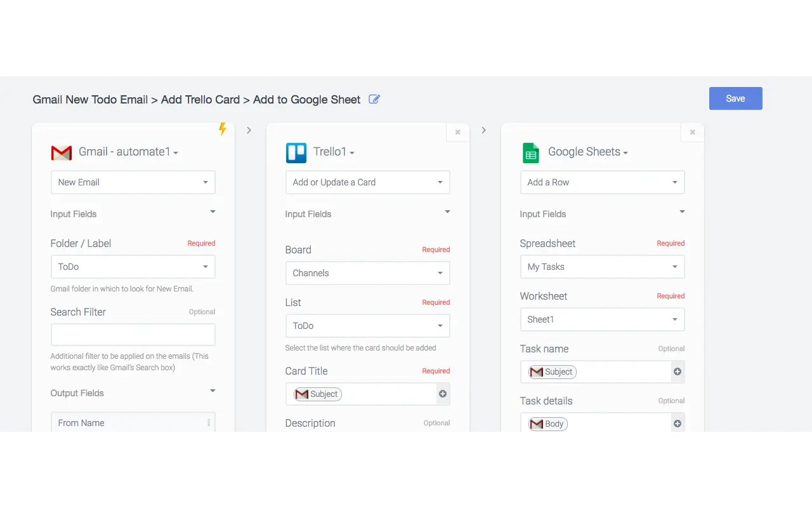The image size is (812, 508).
Task: Open the Gmail - automate1 account selector
Action: coord(127,152)
